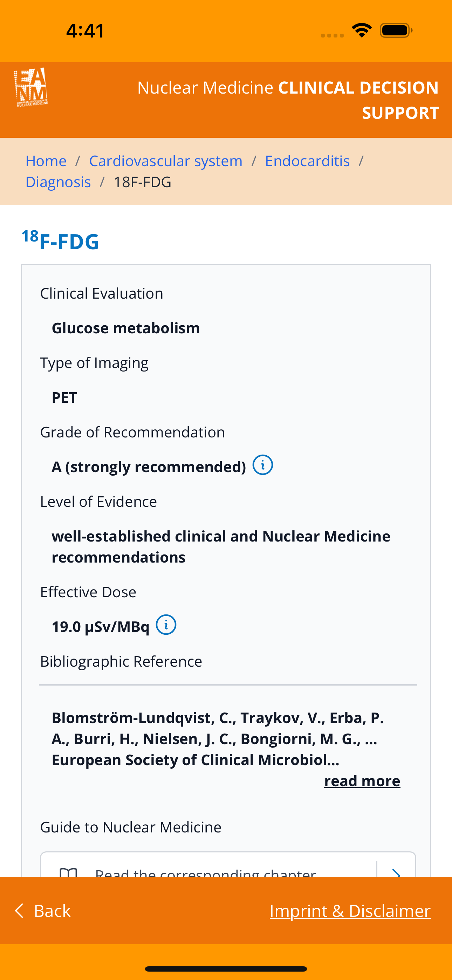Tap the book icon for corresponding chapter
452x980 pixels.
click(68, 872)
